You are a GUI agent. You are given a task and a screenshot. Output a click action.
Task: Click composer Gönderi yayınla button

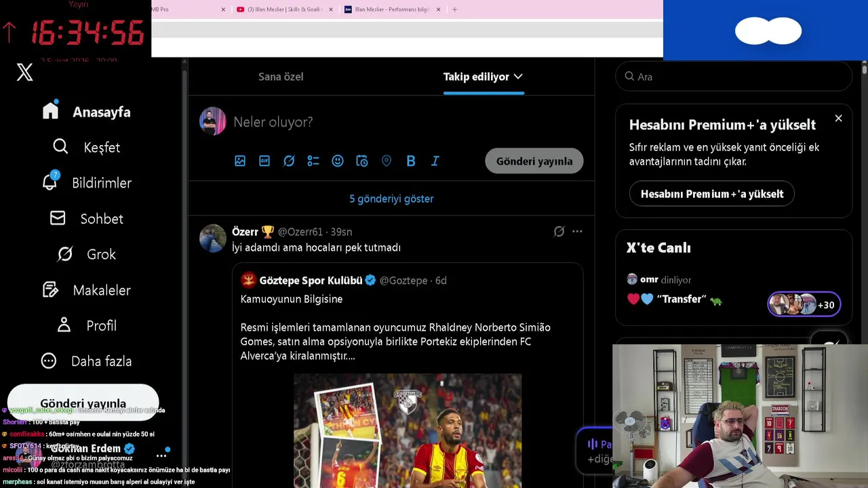pyautogui.click(x=534, y=161)
